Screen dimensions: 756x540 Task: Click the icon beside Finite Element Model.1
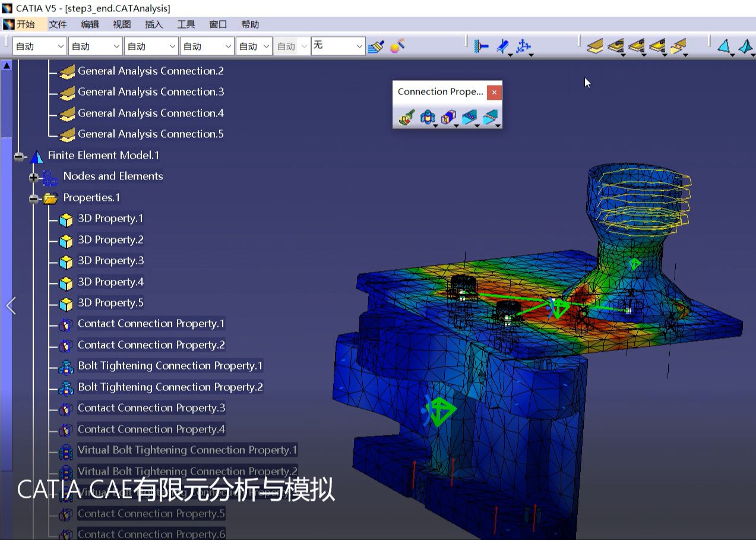(37, 156)
